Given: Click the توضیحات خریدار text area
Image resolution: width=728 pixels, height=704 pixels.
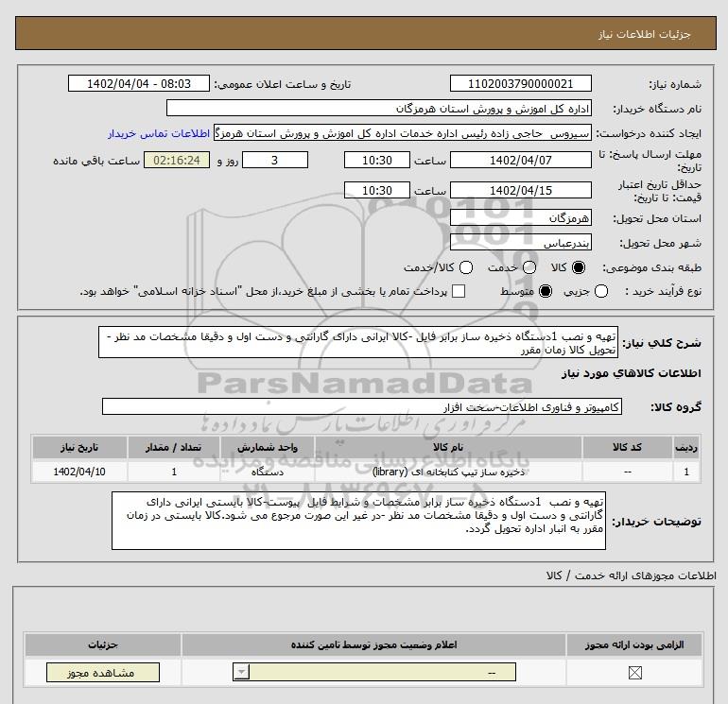Looking at the screenshot, I should point(358,521).
